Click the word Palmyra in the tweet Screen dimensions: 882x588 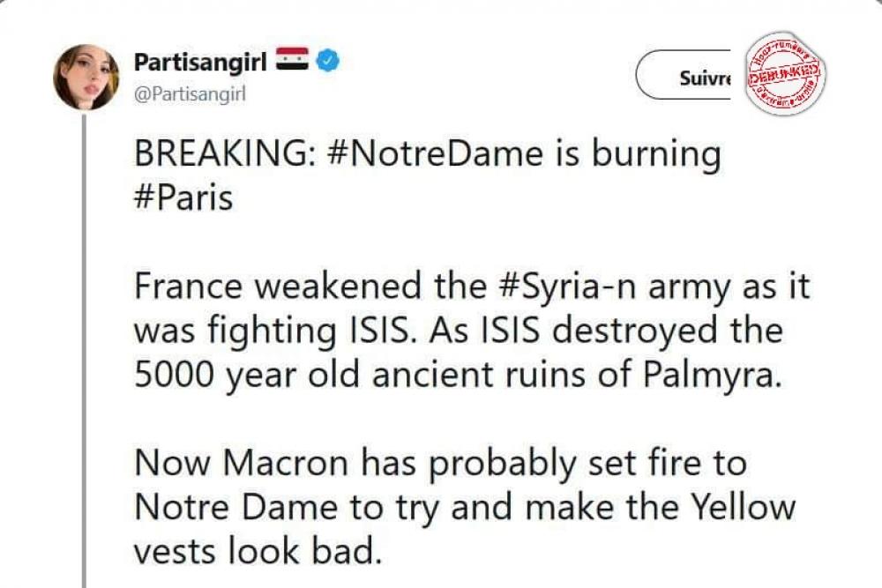(713, 376)
